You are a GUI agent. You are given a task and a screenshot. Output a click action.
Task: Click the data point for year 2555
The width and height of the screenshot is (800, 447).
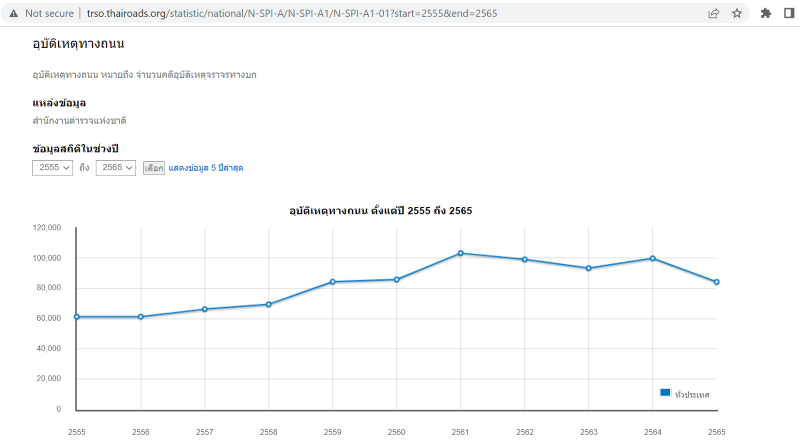(76, 317)
